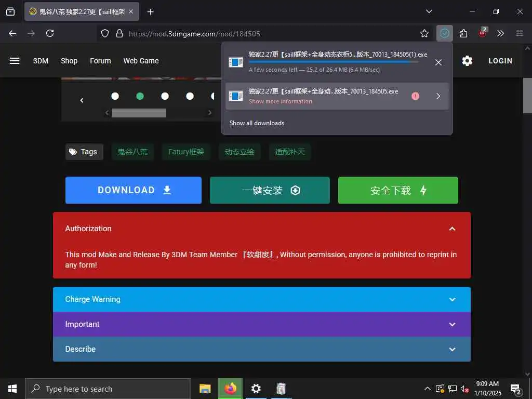Select first carousel dot
Viewport: 532px width, 399px height.
pos(115,96)
